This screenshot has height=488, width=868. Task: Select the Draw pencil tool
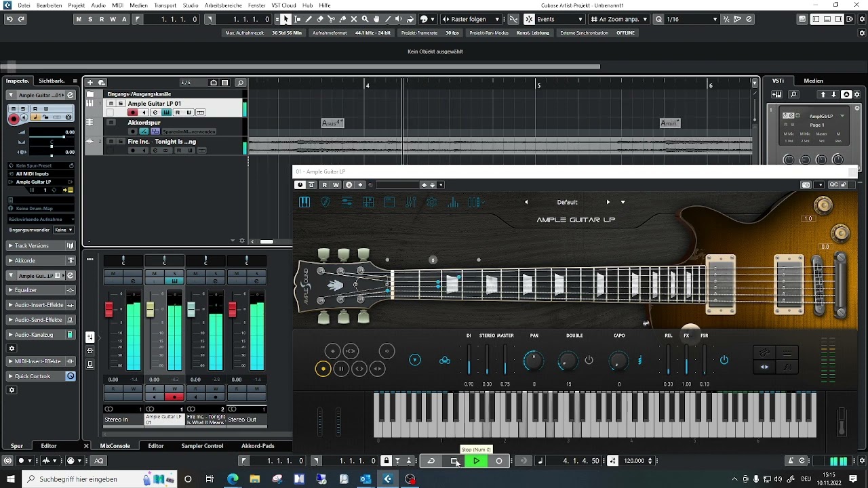pos(309,19)
